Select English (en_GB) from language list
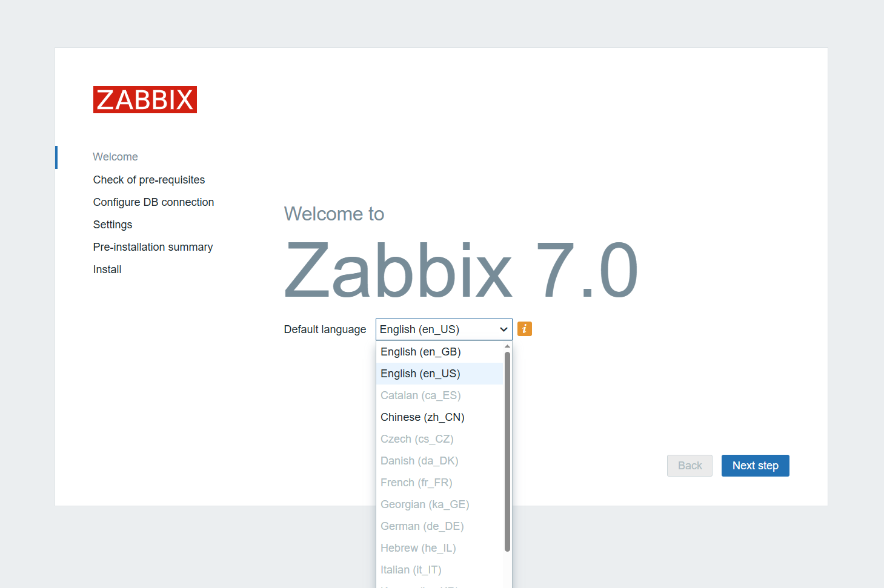Image resolution: width=884 pixels, height=588 pixels. 420,352
